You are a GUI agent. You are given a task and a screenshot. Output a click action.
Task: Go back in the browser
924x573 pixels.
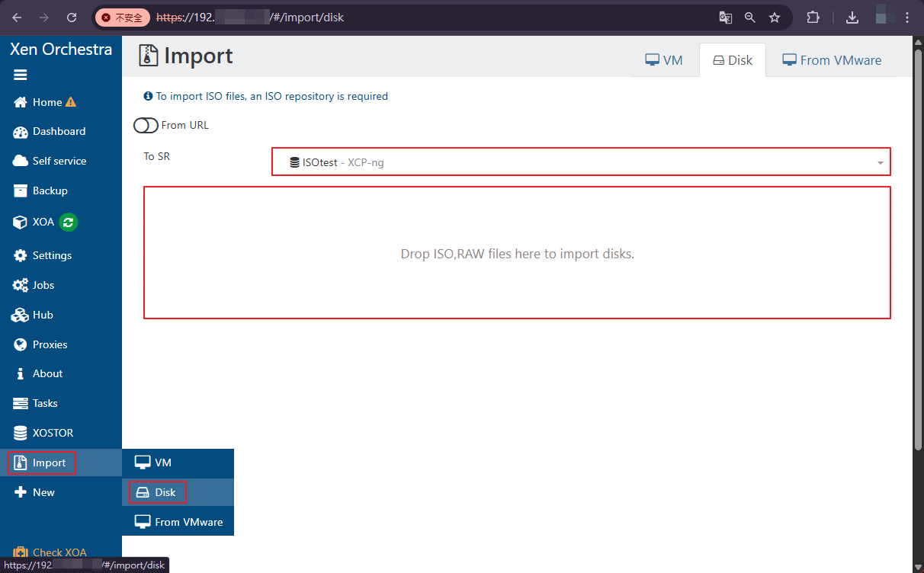point(17,17)
